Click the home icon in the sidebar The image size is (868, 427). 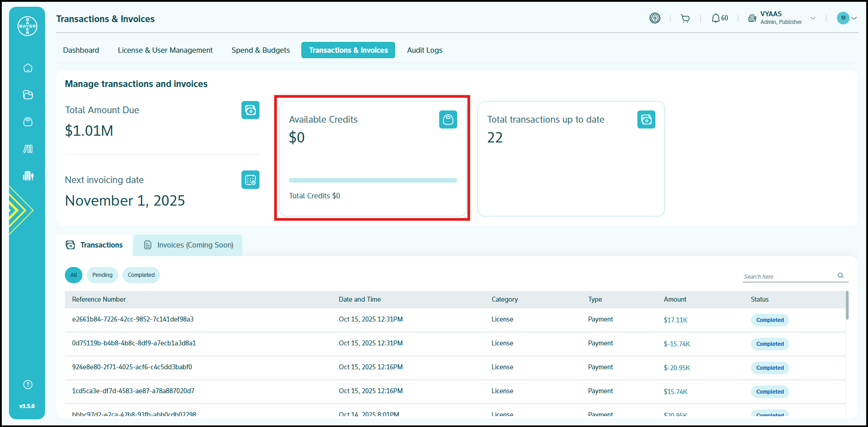click(28, 68)
